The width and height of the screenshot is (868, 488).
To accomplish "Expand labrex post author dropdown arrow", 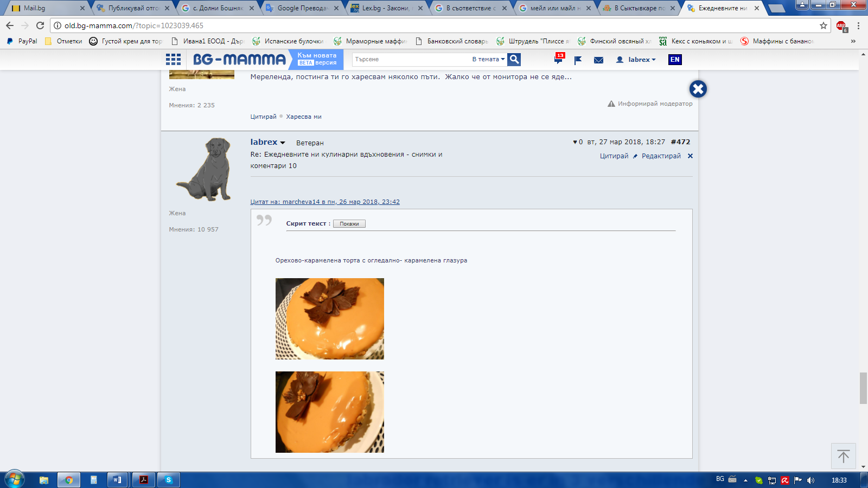I will 283,143.
